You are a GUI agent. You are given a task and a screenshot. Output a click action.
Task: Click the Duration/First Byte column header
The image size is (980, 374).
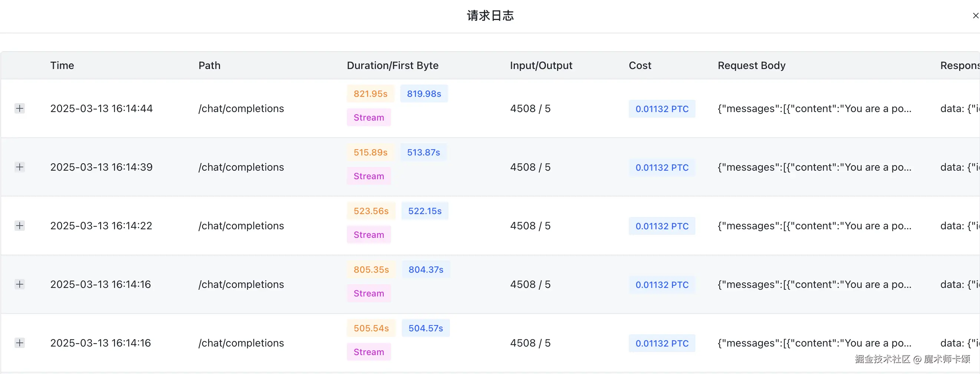tap(392, 65)
